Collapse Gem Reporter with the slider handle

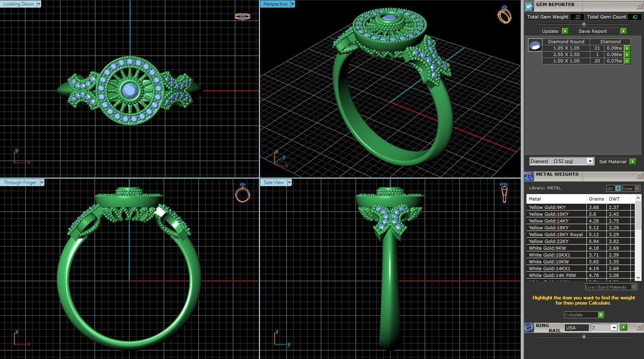[x=584, y=24]
